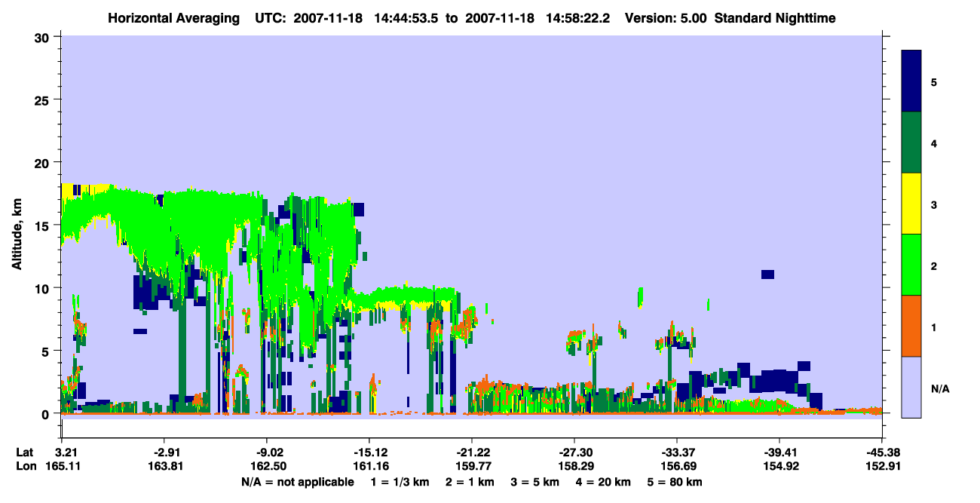The height and width of the screenshot is (503, 980).
Task: Click legend text '5 = 80 km'
Action: [x=676, y=482]
